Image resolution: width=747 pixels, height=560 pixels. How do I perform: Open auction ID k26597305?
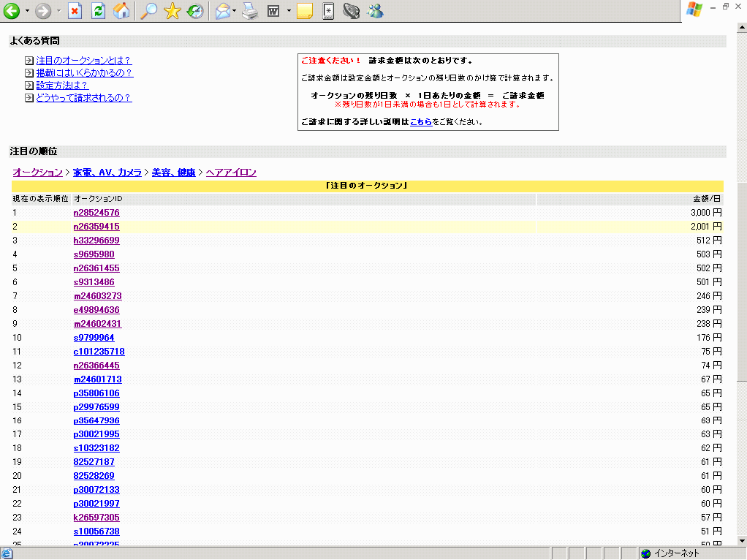click(x=96, y=518)
